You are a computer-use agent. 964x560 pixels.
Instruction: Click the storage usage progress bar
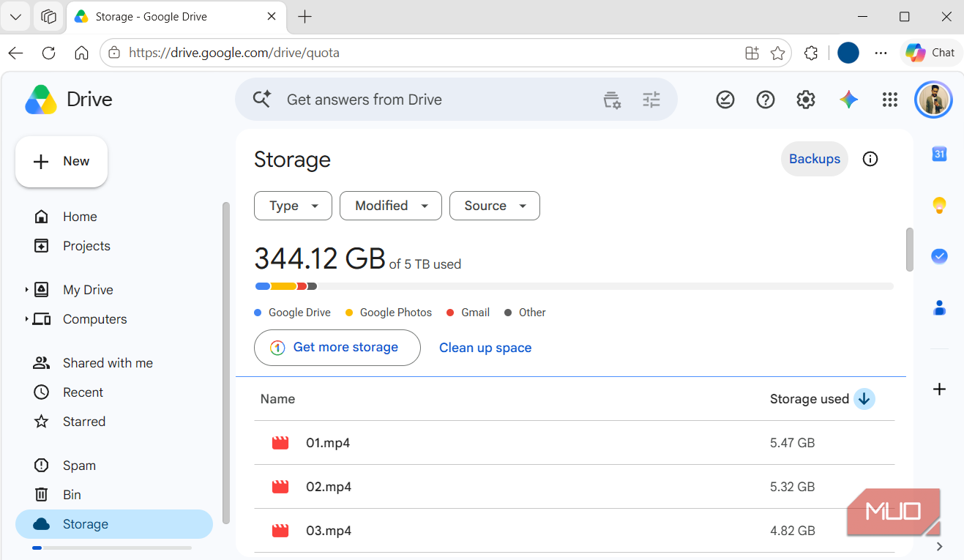[x=574, y=286]
